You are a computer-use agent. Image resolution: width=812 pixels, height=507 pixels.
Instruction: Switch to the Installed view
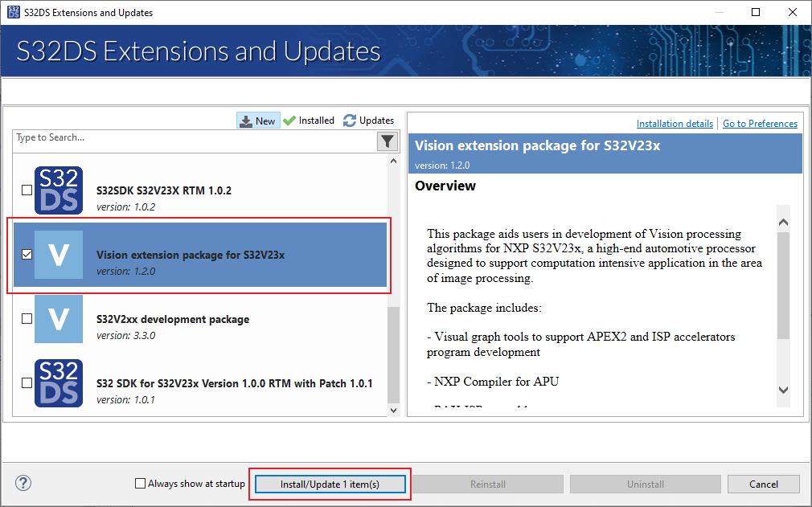[314, 120]
